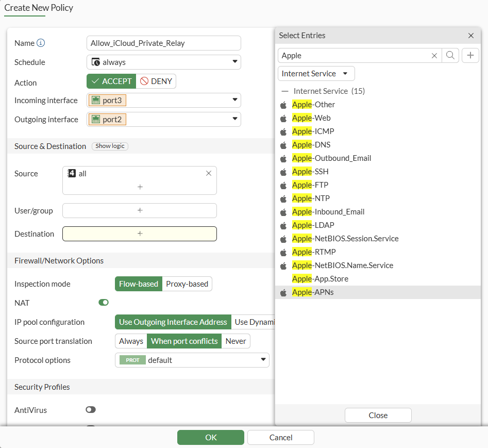This screenshot has height=448, width=488.
Task: Switch Inspection mode to Proxy-based
Action: point(187,284)
